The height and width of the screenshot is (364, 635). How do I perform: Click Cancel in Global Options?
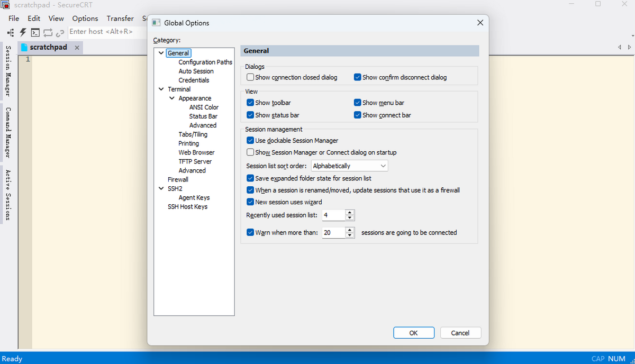(460, 333)
